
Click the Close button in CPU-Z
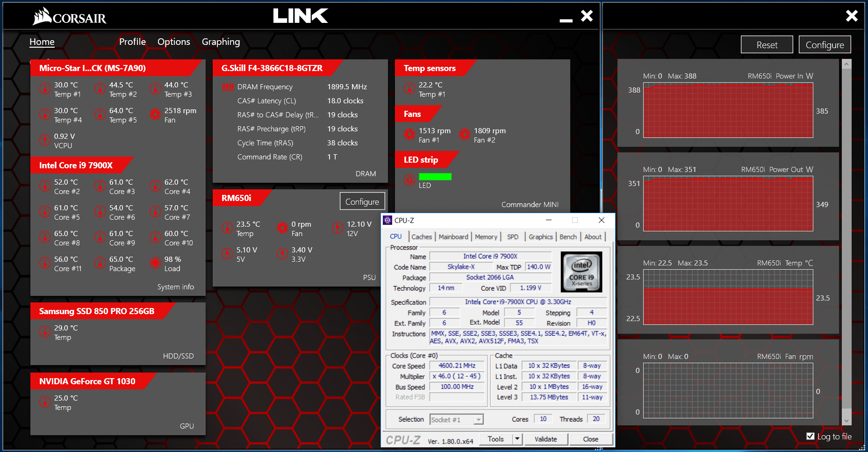point(591,439)
